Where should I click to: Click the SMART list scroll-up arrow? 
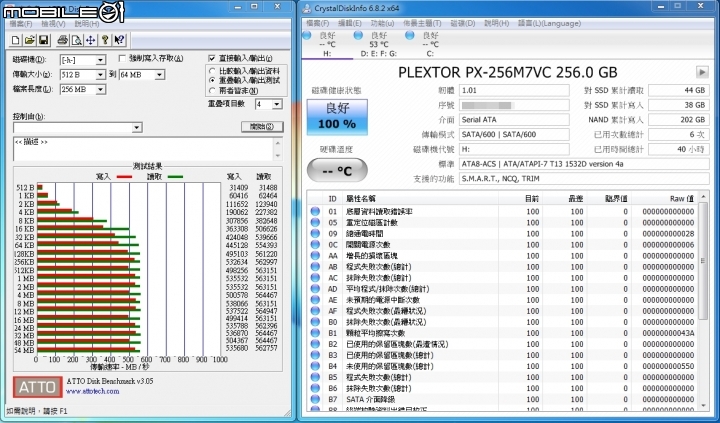click(703, 197)
